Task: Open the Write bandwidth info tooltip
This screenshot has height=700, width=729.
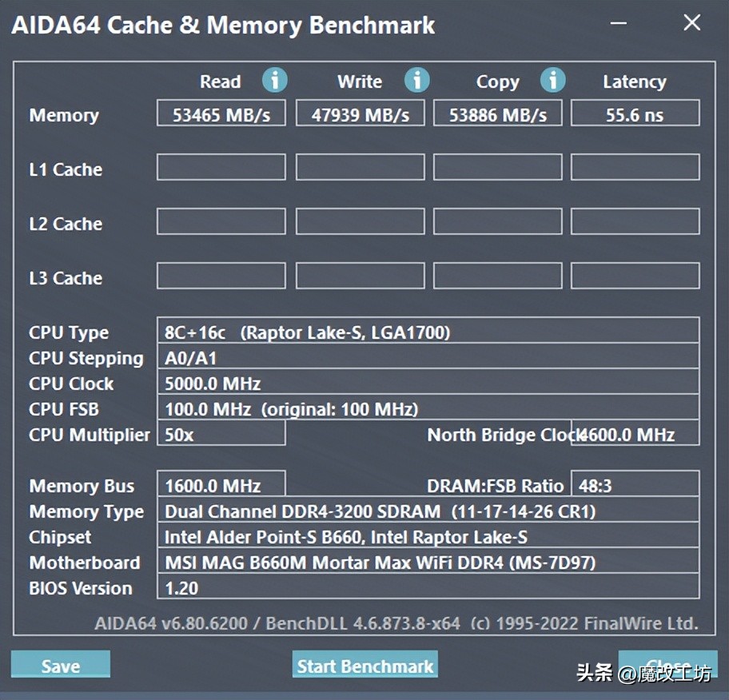Action: click(416, 80)
